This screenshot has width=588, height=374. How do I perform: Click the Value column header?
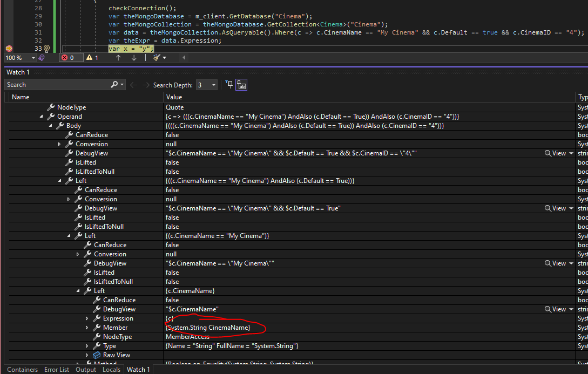pos(174,97)
